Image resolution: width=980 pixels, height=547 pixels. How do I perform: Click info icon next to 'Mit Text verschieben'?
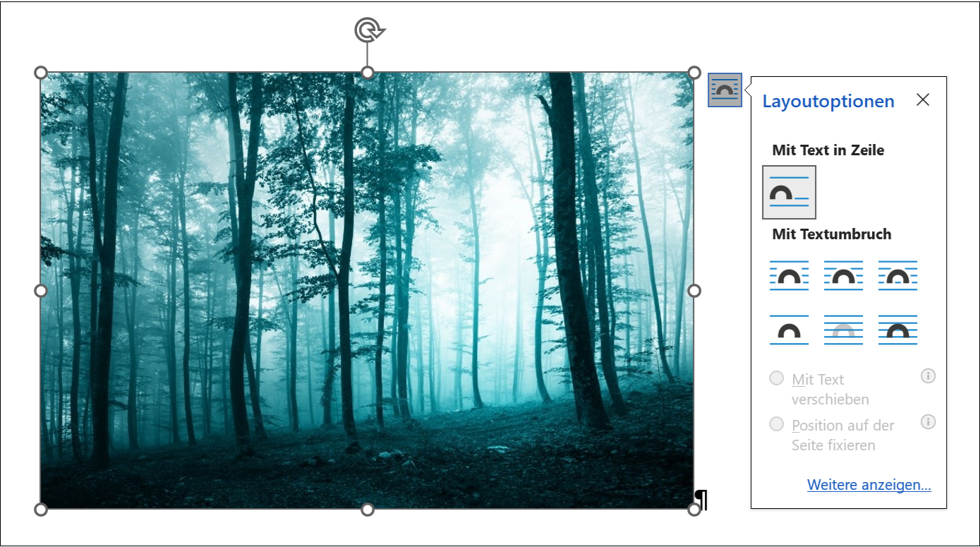(928, 376)
